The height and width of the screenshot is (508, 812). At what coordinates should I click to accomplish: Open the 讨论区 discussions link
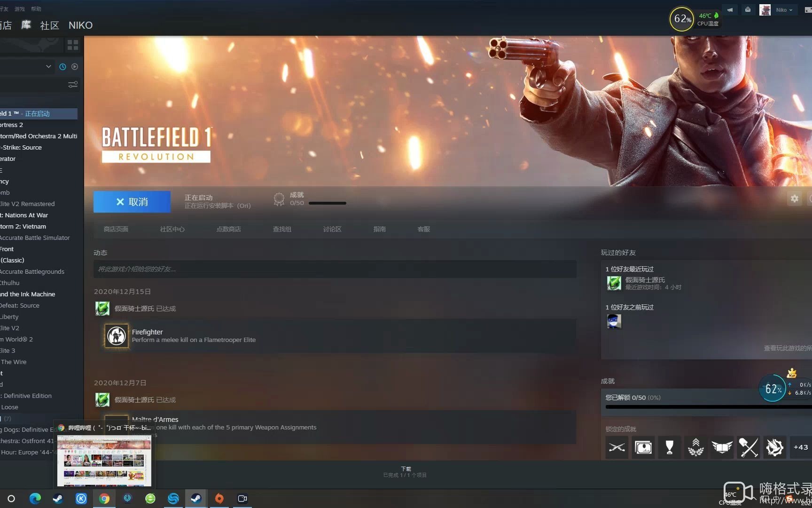332,229
